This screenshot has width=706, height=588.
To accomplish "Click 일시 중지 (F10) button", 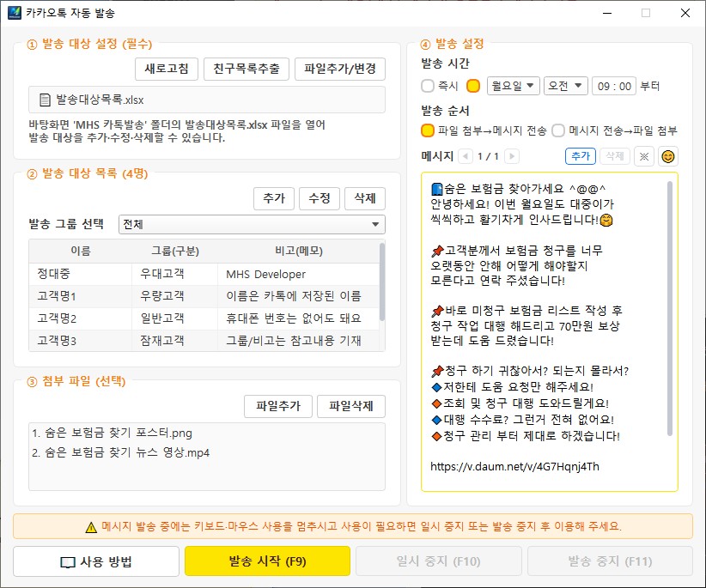I will tap(439, 561).
